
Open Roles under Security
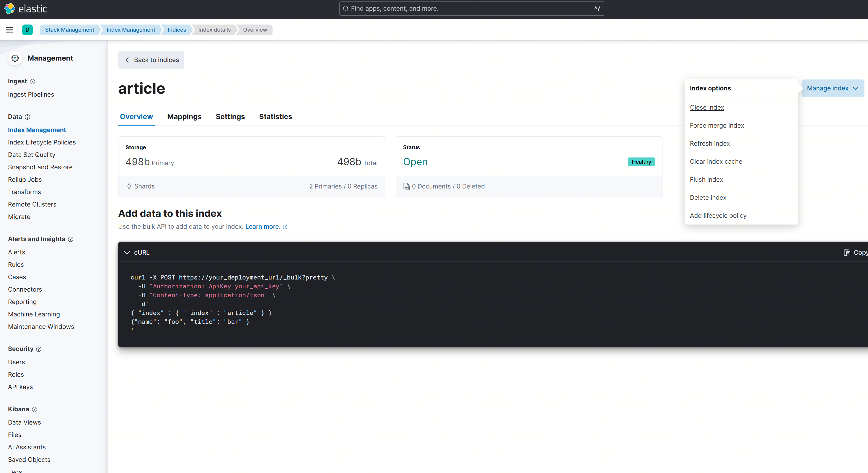coord(16,375)
